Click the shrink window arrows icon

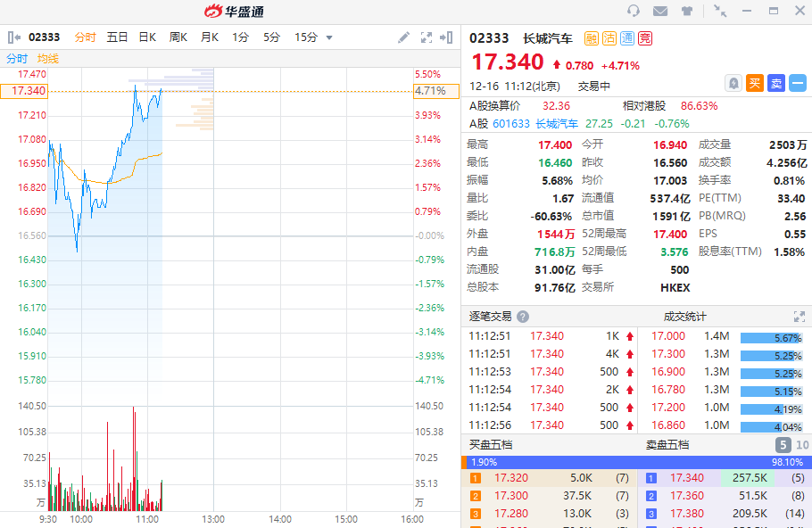click(x=720, y=11)
